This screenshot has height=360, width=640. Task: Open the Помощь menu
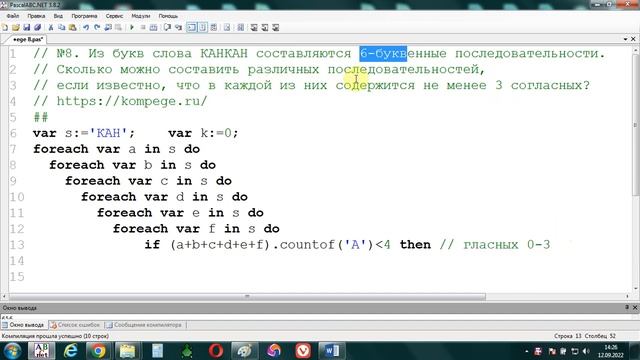click(x=168, y=16)
